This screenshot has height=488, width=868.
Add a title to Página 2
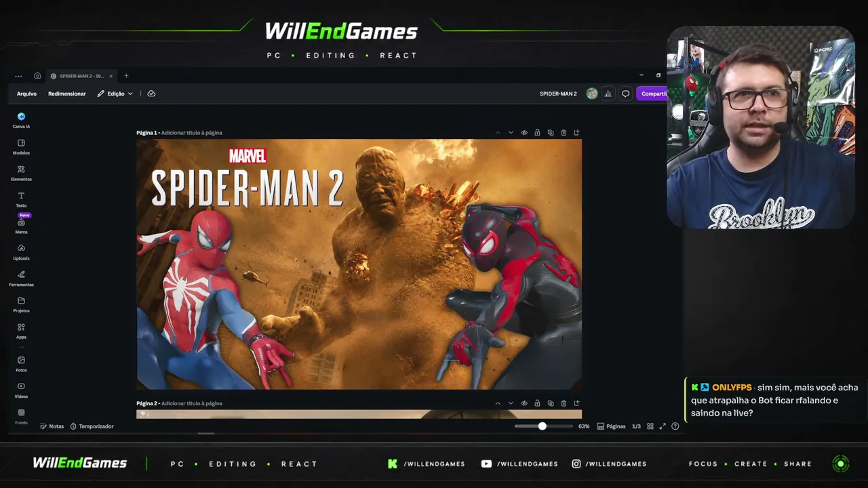(192, 403)
